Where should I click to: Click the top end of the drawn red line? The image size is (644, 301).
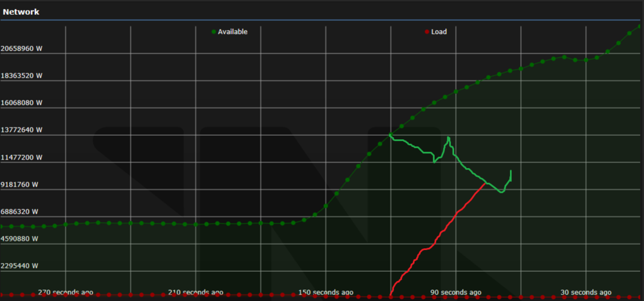[x=485, y=184]
